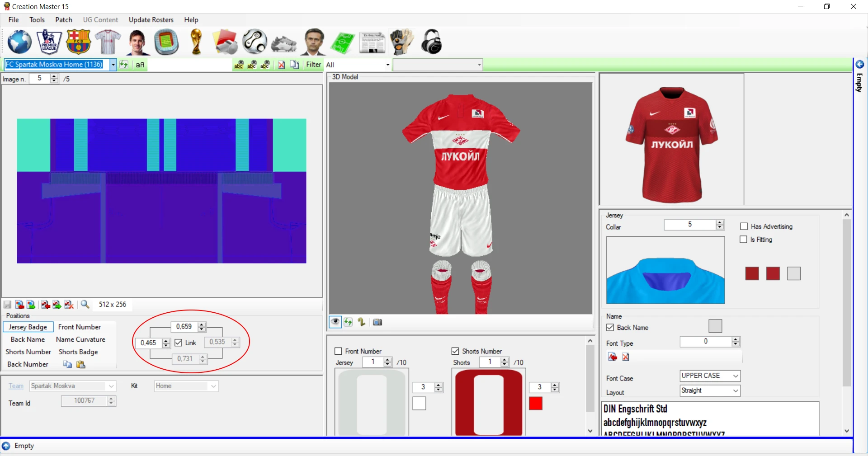Image resolution: width=868 pixels, height=456 pixels.
Task: Open the Tools menu
Action: click(37, 20)
